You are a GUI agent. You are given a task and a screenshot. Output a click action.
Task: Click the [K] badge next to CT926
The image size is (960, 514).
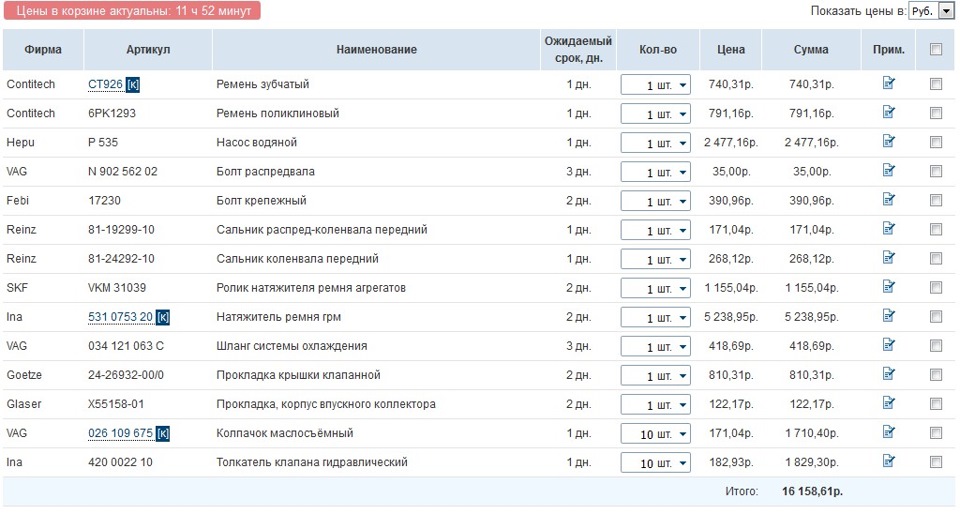coord(133,85)
